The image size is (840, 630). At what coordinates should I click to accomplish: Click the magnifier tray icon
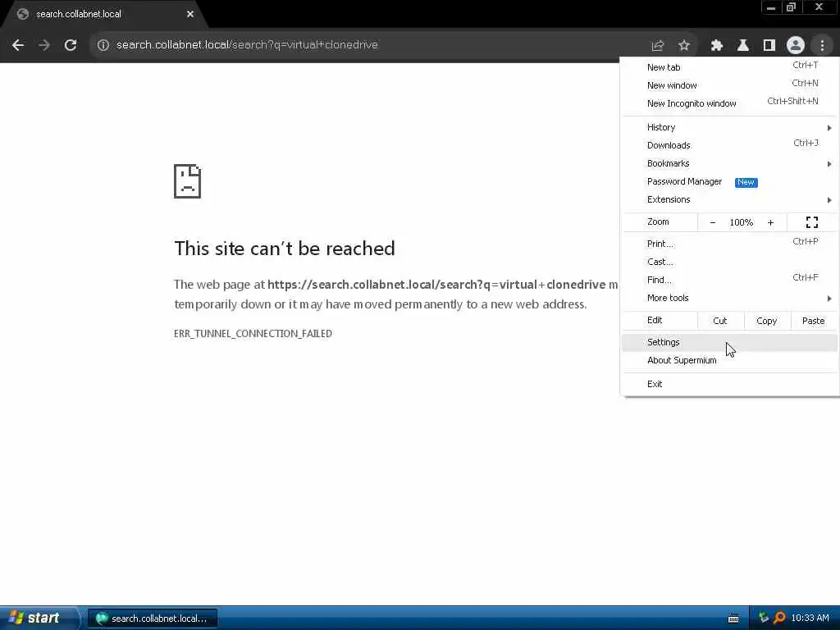(x=779, y=619)
